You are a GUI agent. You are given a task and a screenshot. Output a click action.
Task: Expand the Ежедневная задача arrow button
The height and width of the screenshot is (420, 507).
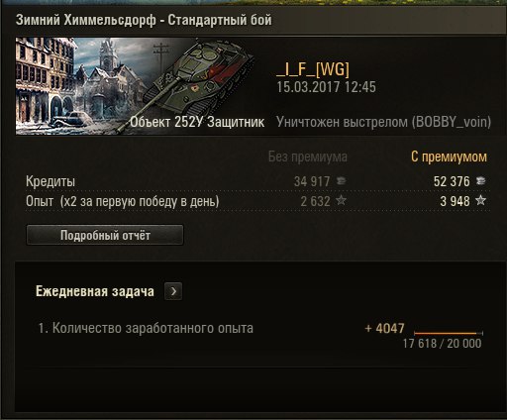click(173, 291)
